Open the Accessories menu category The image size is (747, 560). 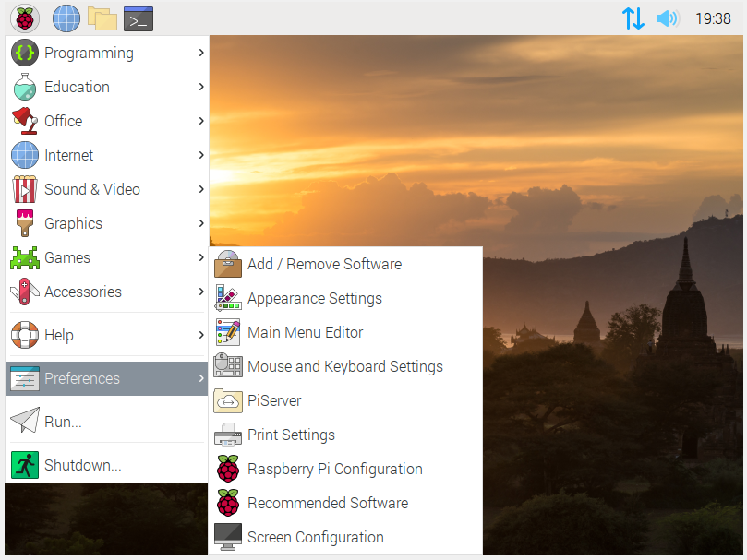tap(107, 292)
